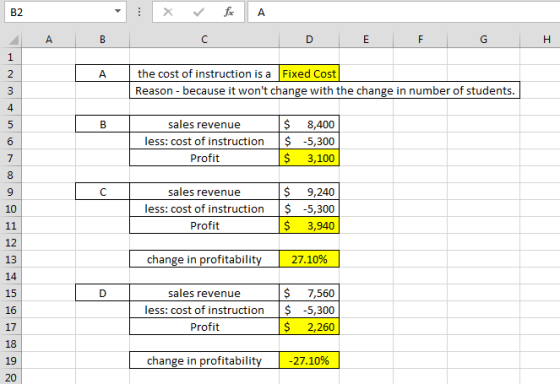Select column B header
This screenshot has height=384, width=560.
click(x=102, y=39)
